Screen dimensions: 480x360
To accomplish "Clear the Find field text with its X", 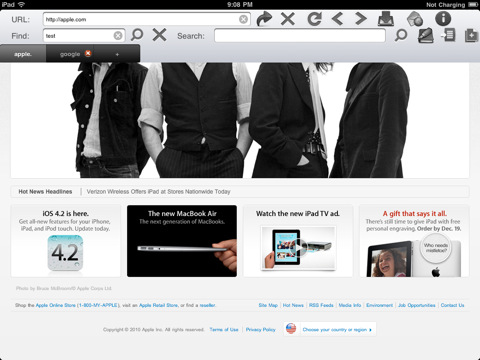I will pyautogui.click(x=118, y=36).
